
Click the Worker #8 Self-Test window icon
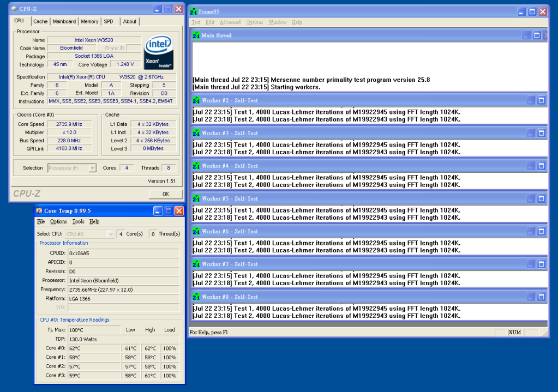pos(196,297)
